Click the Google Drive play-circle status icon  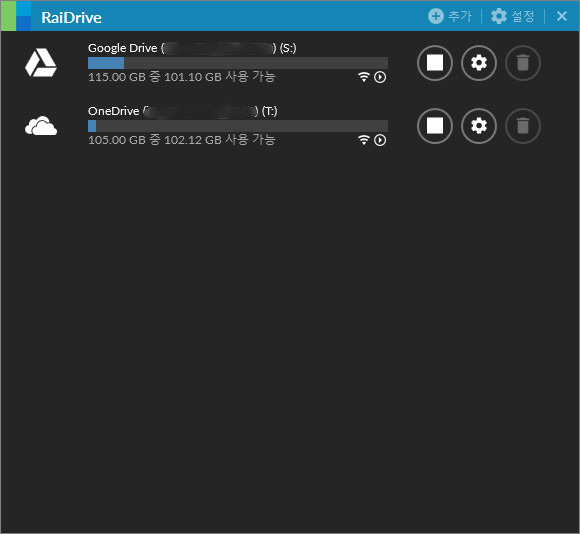pyautogui.click(x=380, y=77)
